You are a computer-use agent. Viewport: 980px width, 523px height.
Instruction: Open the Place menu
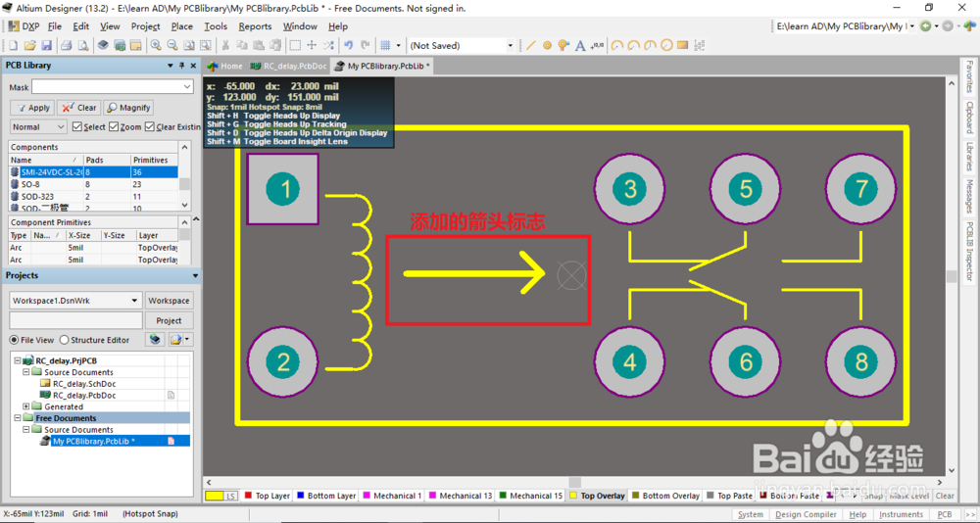coord(182,26)
